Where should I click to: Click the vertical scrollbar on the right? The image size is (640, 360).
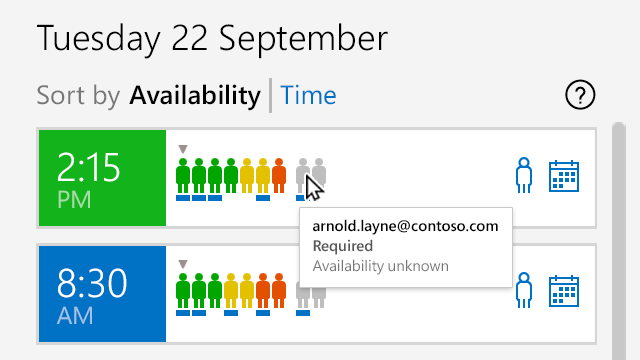(x=619, y=241)
